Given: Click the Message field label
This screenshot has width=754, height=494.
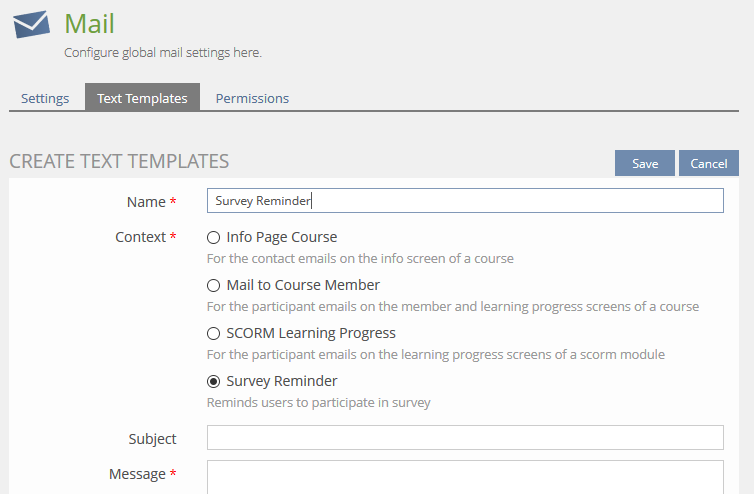Looking at the screenshot, I should (x=137, y=474).
